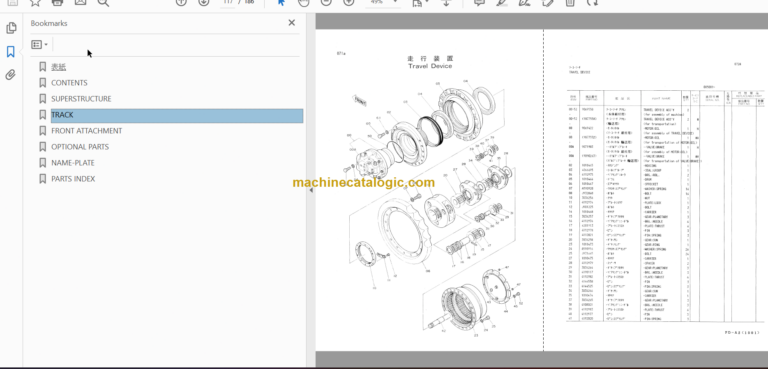This screenshot has height=369, width=768.
Task: Select the highlight text pen tool
Action: click(502, 2)
